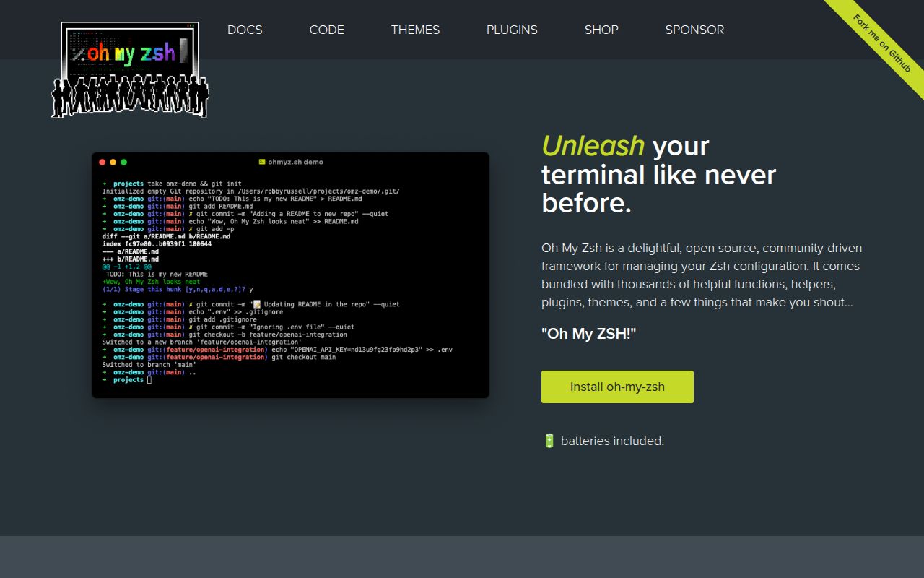Click the red close dot in terminal demo
Screen dimensions: 924x578
click(103, 163)
